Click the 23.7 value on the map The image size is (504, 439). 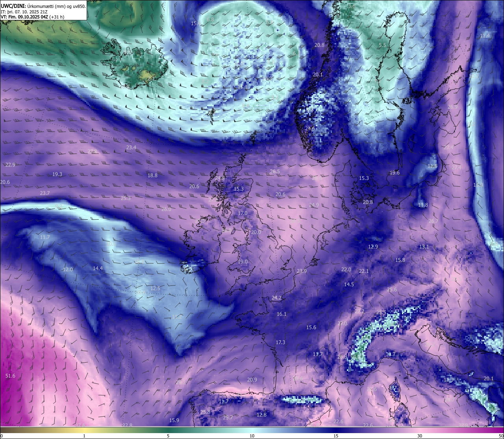pos(45,193)
